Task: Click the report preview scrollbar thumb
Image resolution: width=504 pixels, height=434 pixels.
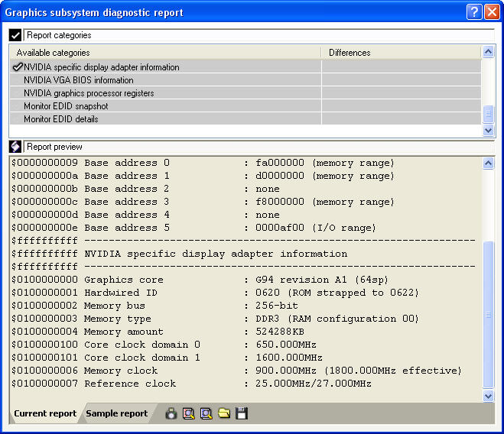Action: 488,315
